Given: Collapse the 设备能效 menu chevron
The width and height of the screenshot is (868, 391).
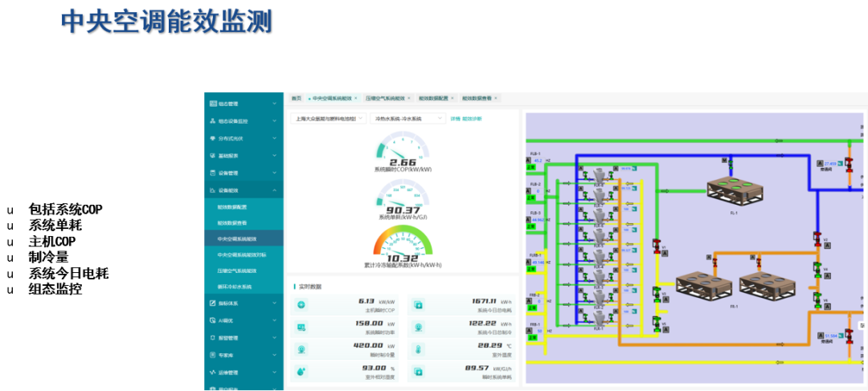Looking at the screenshot, I should [x=274, y=190].
